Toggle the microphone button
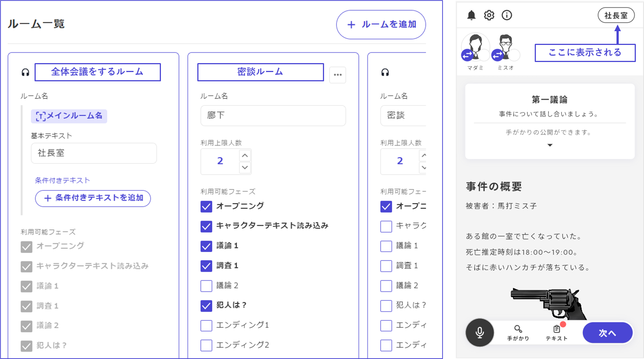This screenshot has width=644, height=359. [x=480, y=332]
